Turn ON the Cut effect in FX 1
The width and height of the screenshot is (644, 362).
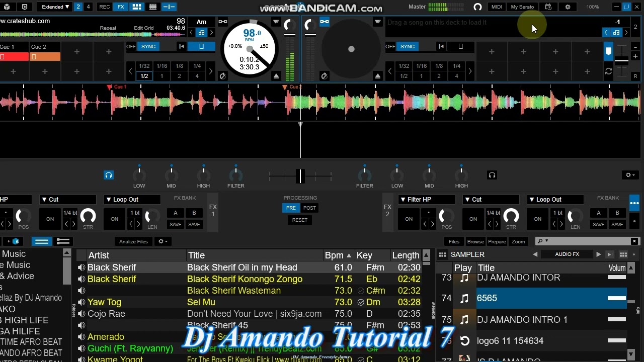[x=50, y=219]
